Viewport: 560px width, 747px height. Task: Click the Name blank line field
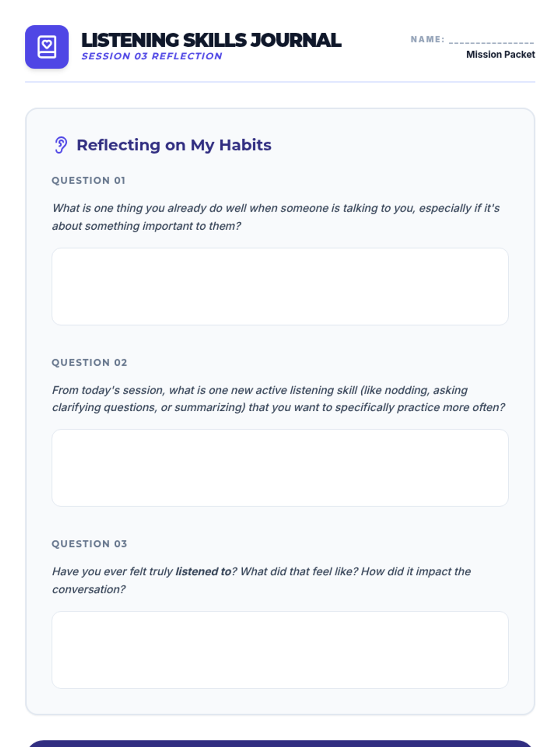pyautogui.click(x=491, y=40)
